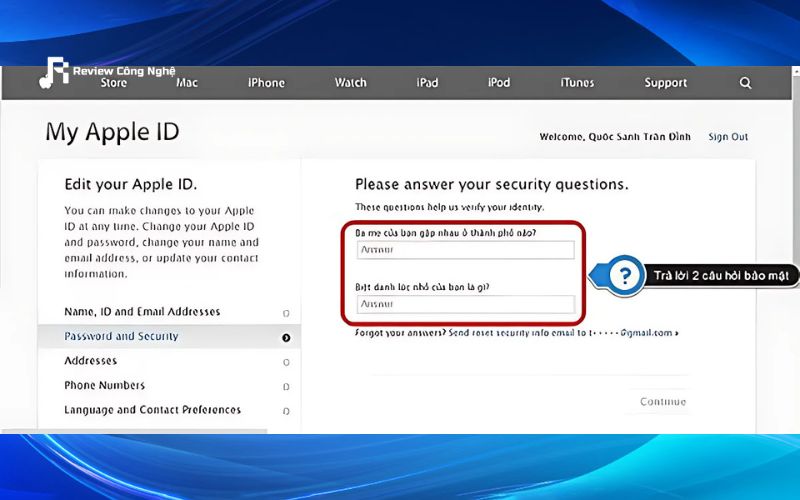Open the search magnifier in the nav bar
The width and height of the screenshot is (800, 500).
[745, 83]
